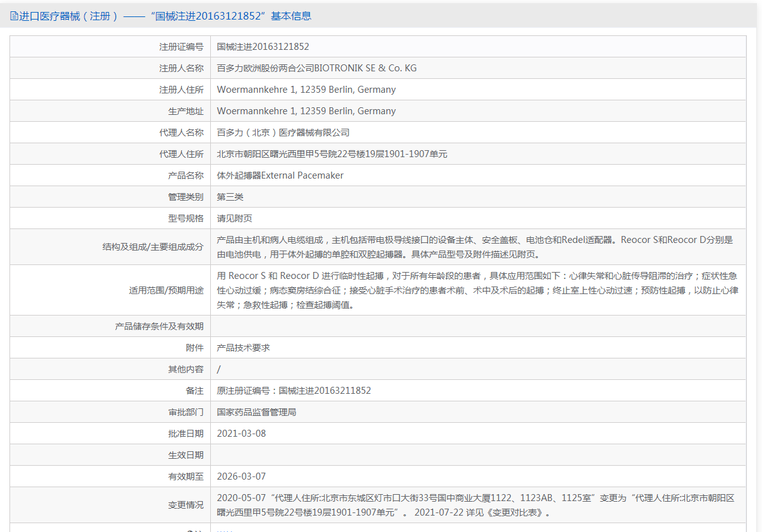Click the 生产地址 Woermannkehre address value
Image resolution: width=762 pixels, height=532 pixels.
pos(306,111)
